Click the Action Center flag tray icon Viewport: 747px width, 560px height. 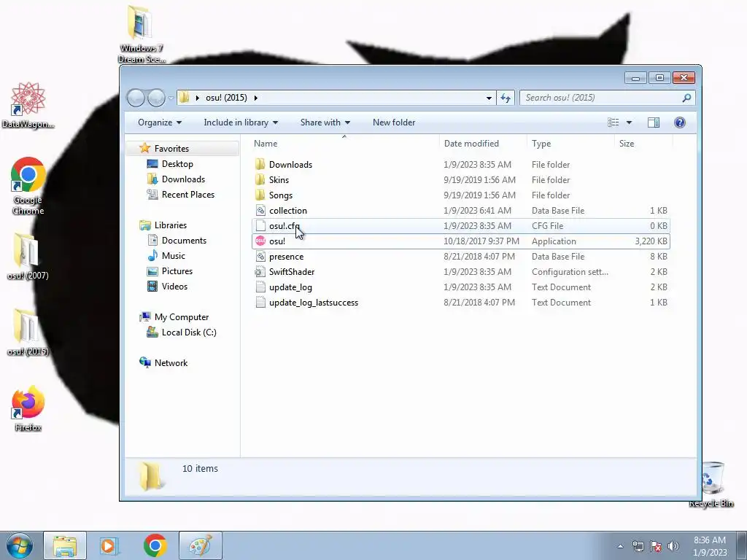[x=656, y=546]
